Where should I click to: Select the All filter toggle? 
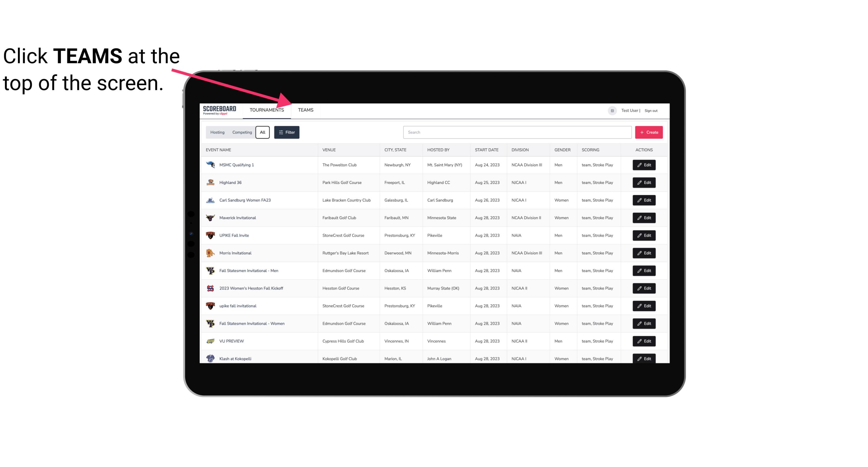click(263, 132)
